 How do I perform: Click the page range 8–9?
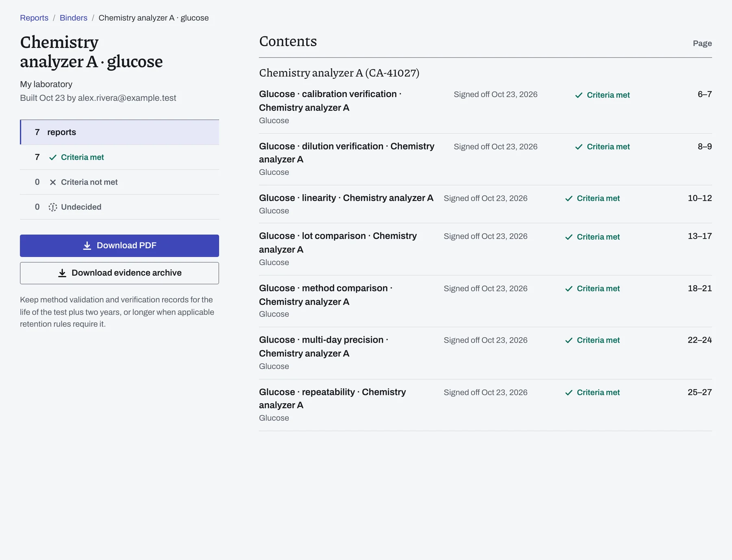tap(705, 146)
